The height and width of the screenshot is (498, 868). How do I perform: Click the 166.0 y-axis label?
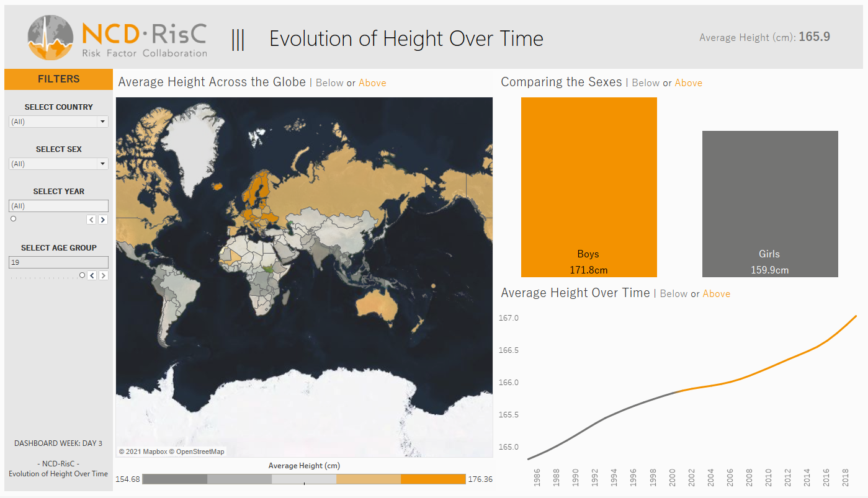click(x=509, y=383)
